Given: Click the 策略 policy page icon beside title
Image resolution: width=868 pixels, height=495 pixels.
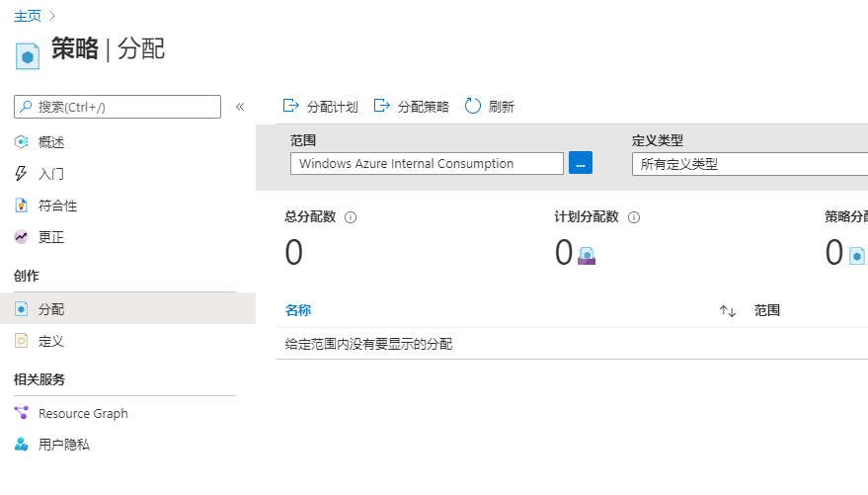Looking at the screenshot, I should point(28,56).
